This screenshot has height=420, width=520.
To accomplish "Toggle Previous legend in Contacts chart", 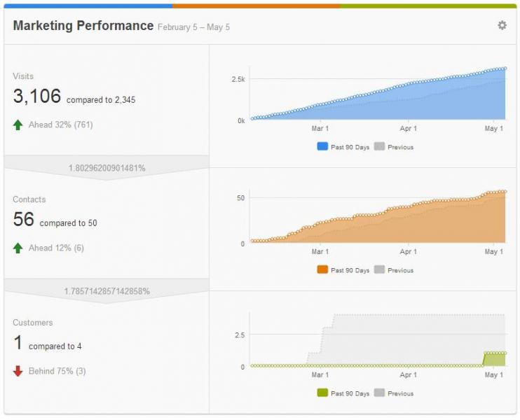I will pyautogui.click(x=394, y=270).
